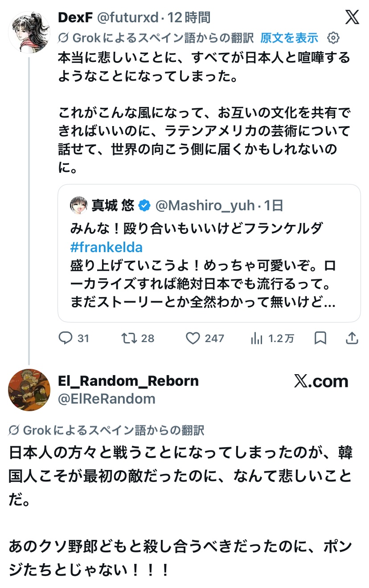Click the verified badge beside 真城 悠

click(144, 205)
